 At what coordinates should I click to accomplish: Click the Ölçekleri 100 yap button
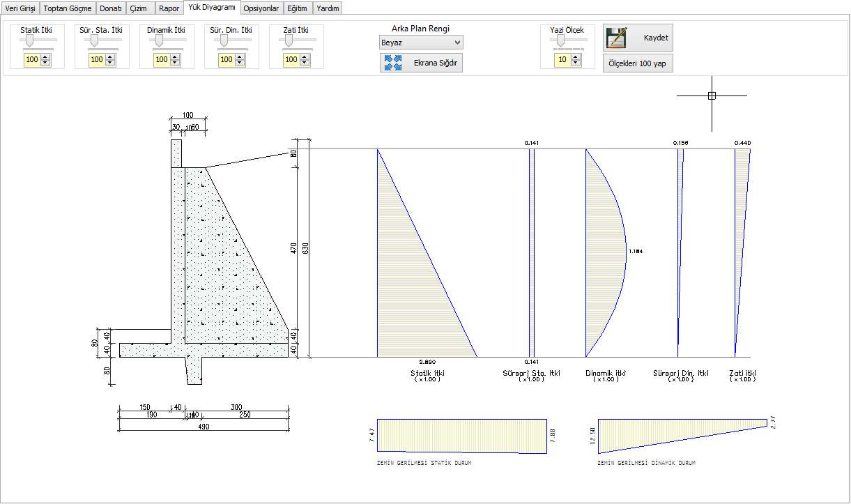[x=638, y=63]
